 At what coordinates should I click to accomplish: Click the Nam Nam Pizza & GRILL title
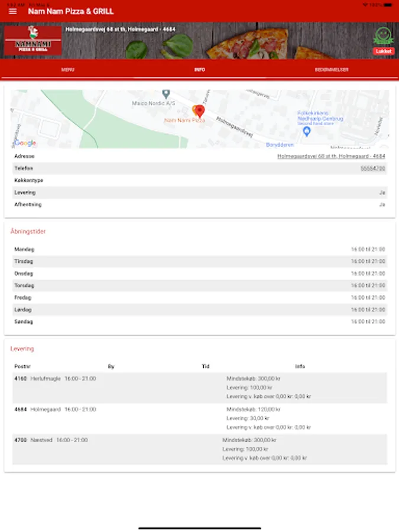coord(71,11)
